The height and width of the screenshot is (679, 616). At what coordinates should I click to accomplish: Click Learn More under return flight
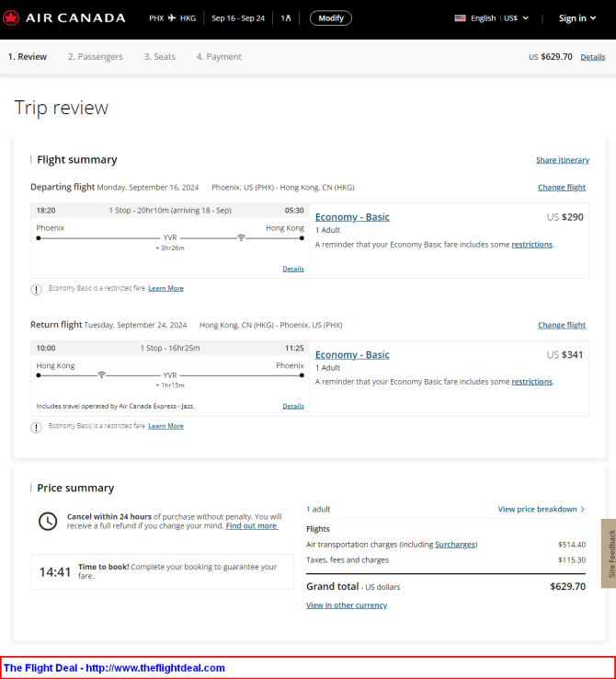[x=165, y=426]
